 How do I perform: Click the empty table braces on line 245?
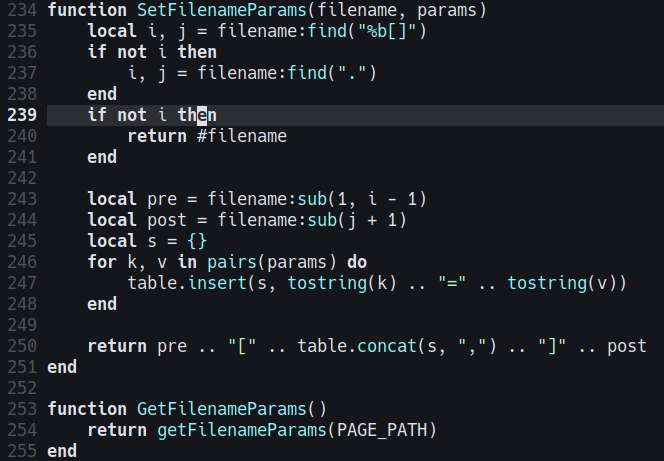click(x=197, y=241)
